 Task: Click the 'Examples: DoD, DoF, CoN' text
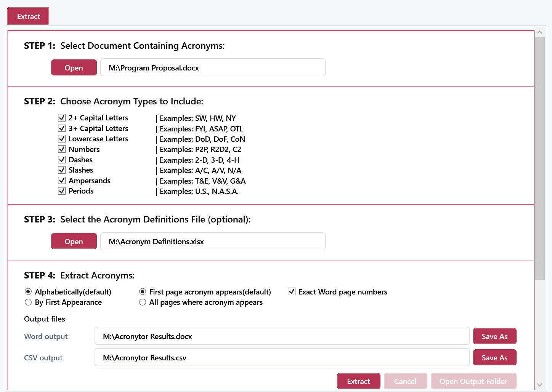(202, 139)
